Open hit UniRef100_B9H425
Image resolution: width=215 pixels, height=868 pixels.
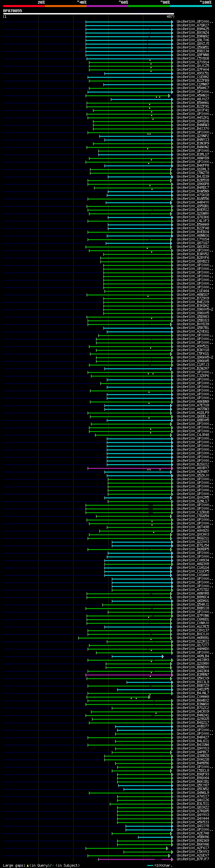[x=193, y=29]
